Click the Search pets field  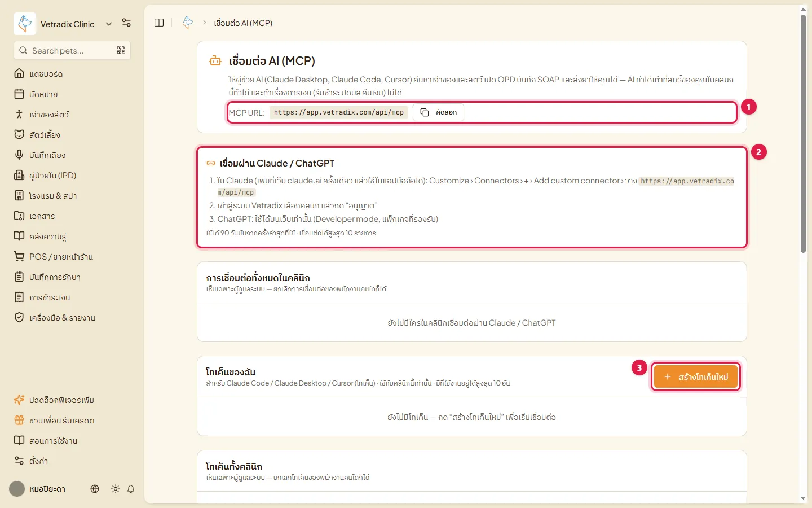click(72, 50)
